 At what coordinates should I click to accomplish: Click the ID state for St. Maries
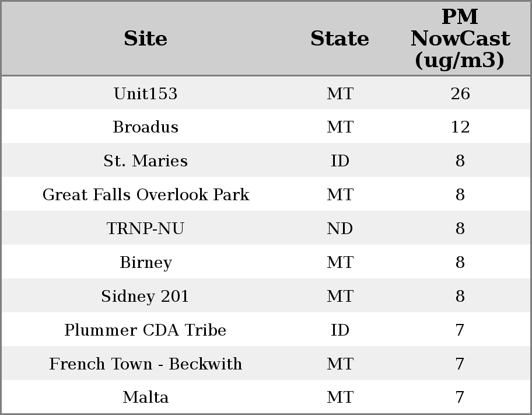click(x=339, y=161)
